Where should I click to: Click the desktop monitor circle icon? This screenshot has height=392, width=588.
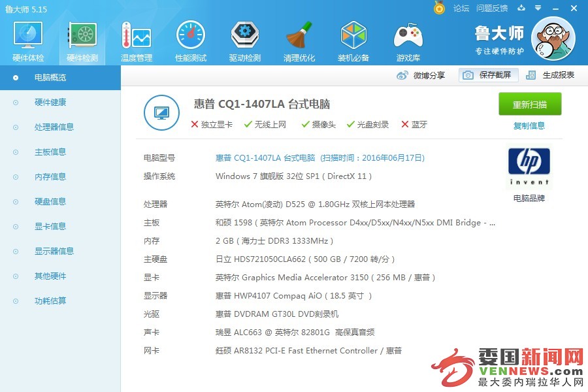point(161,112)
